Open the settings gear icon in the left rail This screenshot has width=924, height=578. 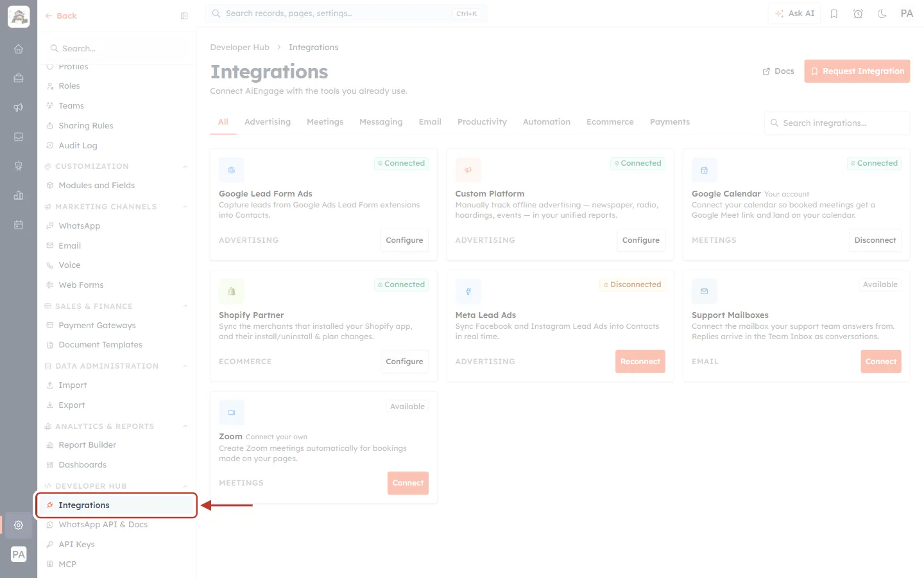click(19, 525)
